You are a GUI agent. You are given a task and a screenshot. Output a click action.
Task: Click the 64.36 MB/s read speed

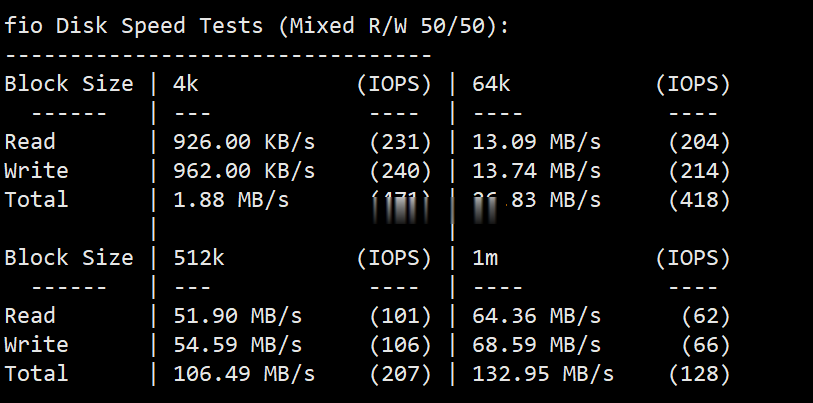pyautogui.click(x=537, y=316)
